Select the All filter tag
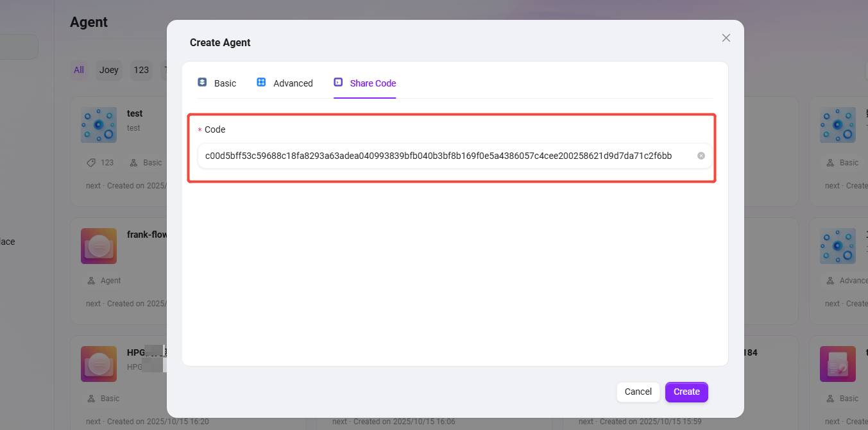Viewport: 868px width, 430px height. [x=79, y=70]
